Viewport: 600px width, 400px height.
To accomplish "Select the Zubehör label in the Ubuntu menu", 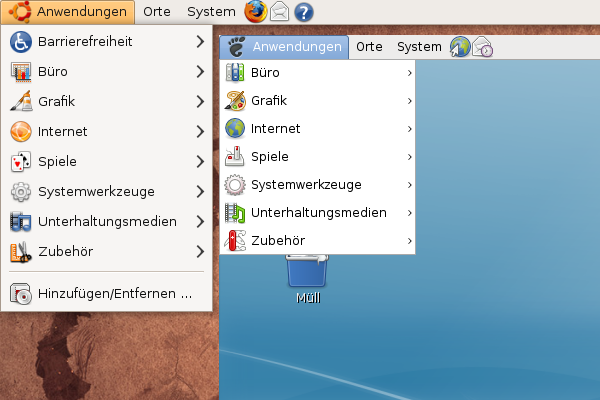I will point(65,251).
